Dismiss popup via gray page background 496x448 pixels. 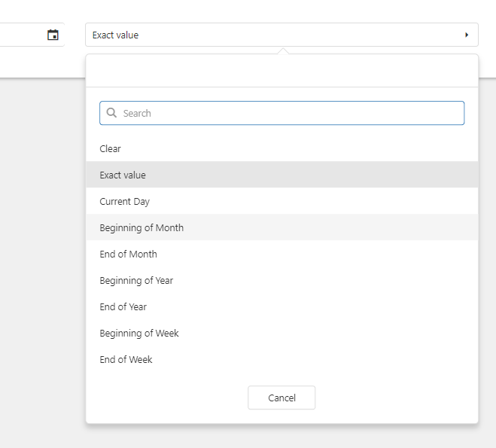pos(41,253)
